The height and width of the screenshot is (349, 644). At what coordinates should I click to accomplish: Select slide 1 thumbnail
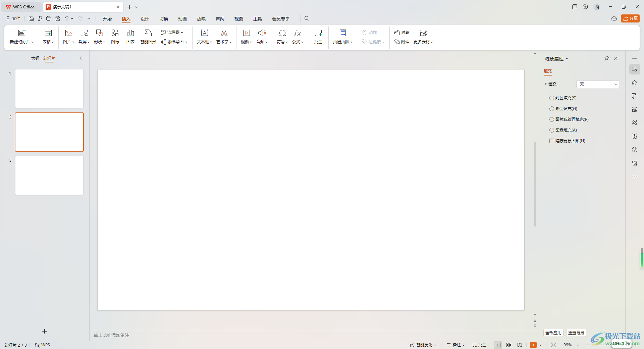point(49,89)
